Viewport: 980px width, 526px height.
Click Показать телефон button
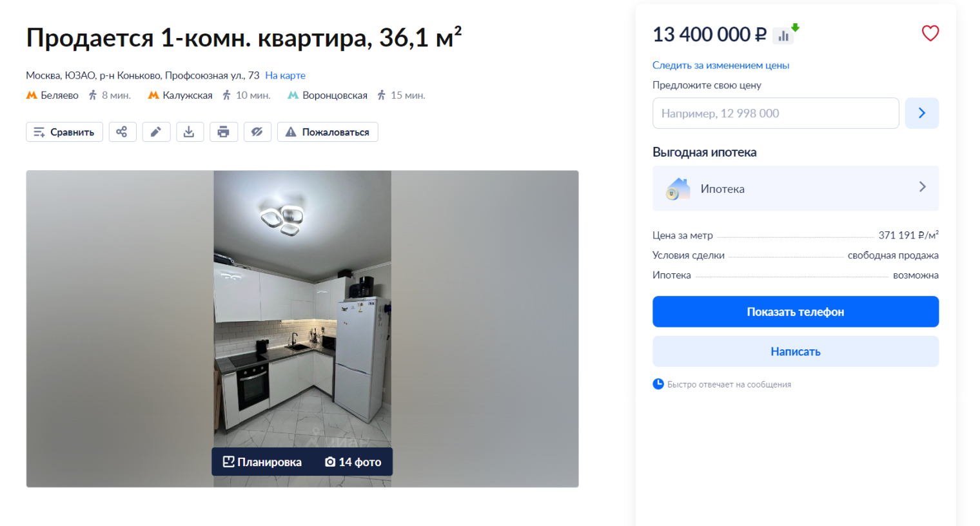pos(795,312)
